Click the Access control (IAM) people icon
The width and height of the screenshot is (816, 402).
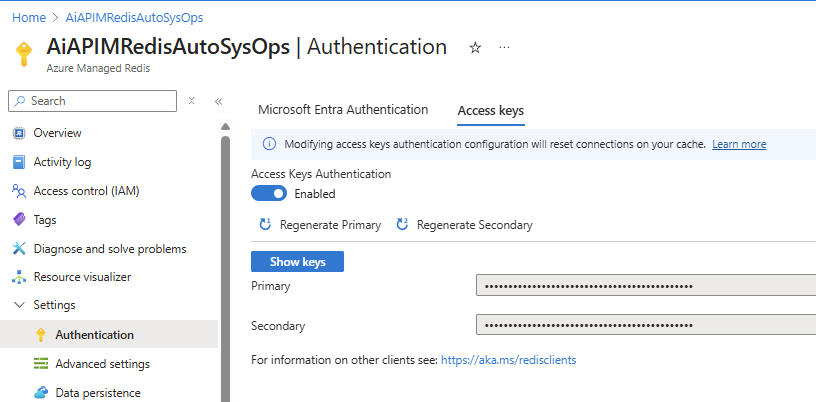click(19, 191)
